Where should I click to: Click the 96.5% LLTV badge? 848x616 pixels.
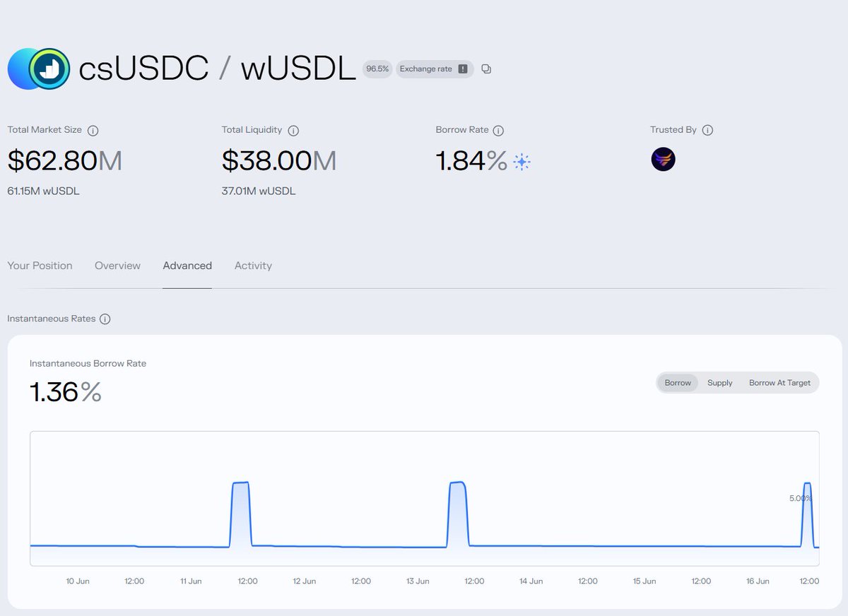click(377, 69)
